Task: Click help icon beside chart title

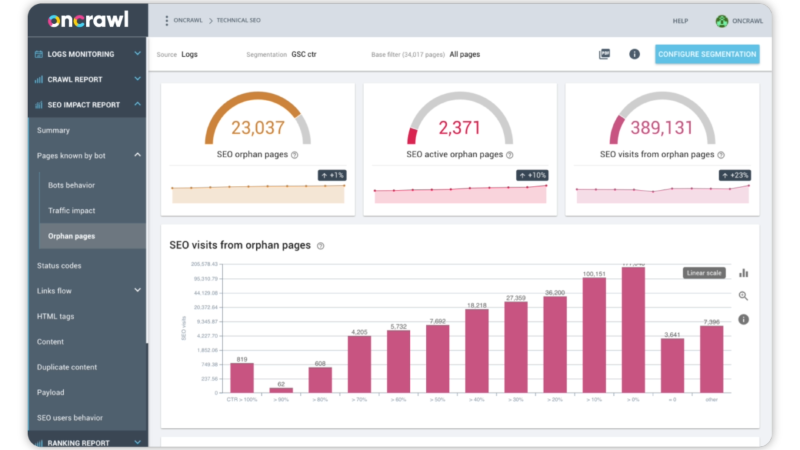Action: click(x=320, y=246)
